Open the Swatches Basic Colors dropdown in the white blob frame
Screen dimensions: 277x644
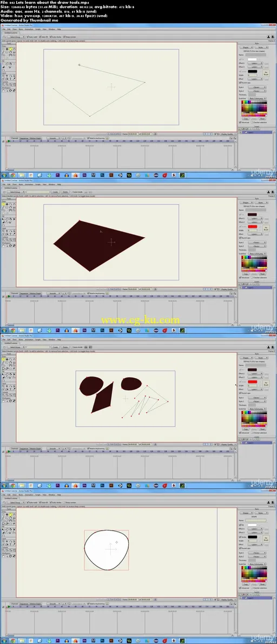258,564
